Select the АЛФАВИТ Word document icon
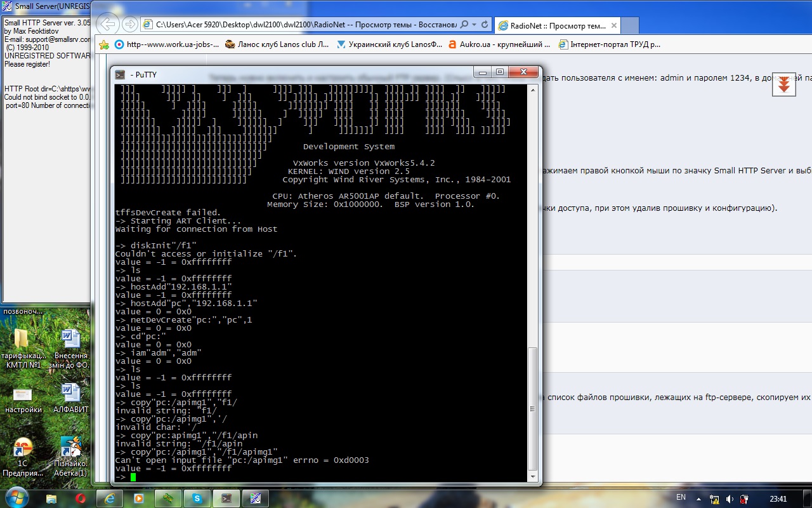This screenshot has width=812, height=508. 70,398
